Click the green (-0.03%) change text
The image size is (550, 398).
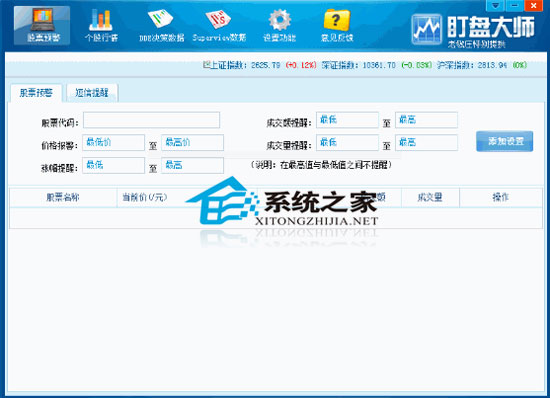(416, 65)
